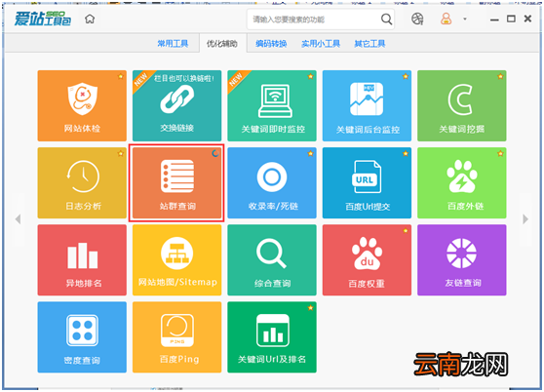Image resolution: width=544 pixels, height=392 pixels.
Task: Toggle favorite star on 关键词后台监控 tile
Action: (x=406, y=76)
